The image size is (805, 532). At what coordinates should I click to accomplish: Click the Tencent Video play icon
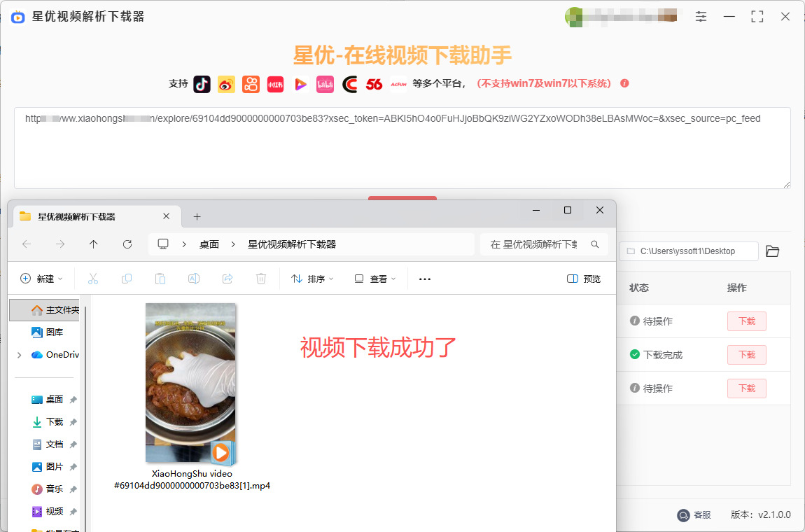[x=300, y=84]
